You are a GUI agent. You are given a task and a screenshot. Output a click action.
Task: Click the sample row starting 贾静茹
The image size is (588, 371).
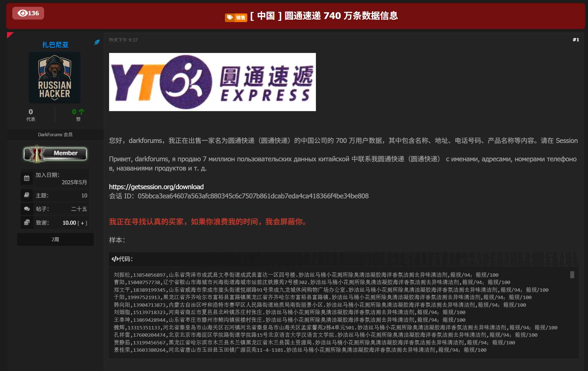(x=314, y=343)
